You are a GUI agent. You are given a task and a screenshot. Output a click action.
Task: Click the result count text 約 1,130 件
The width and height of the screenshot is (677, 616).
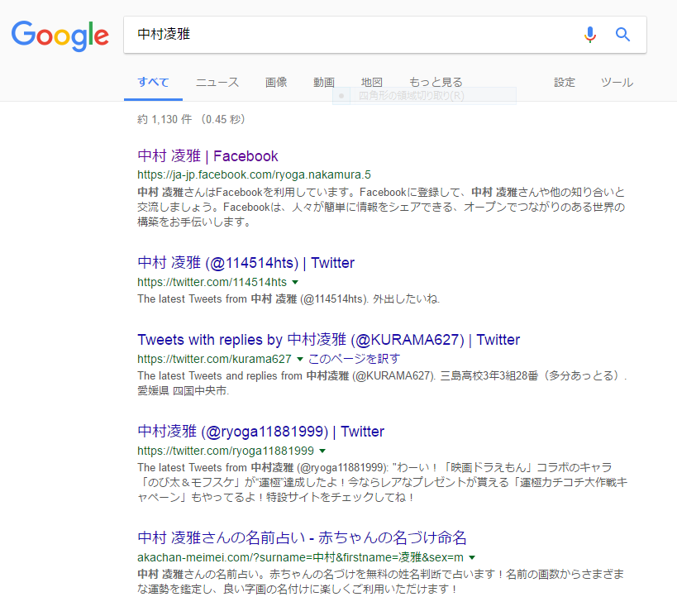[164, 119]
